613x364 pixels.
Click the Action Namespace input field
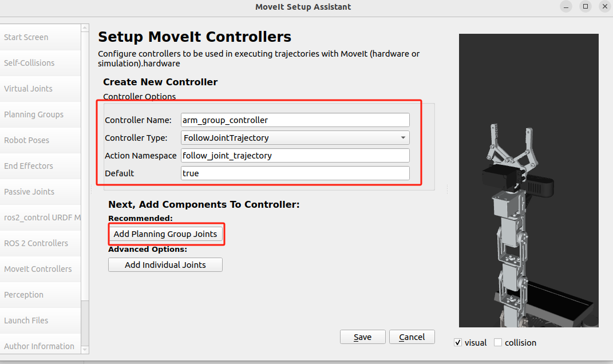click(x=295, y=156)
